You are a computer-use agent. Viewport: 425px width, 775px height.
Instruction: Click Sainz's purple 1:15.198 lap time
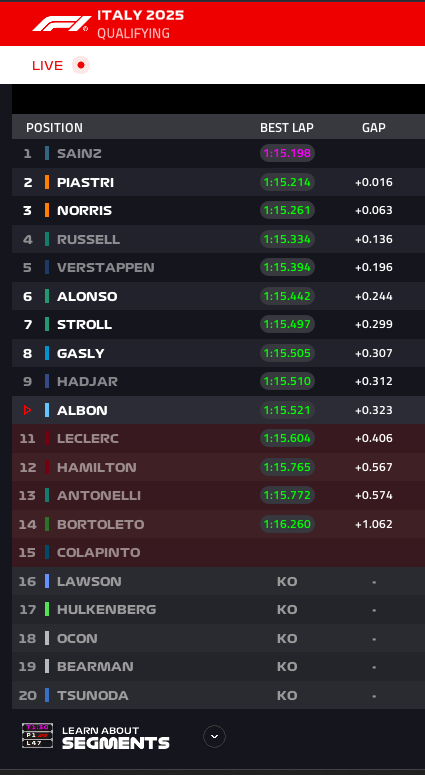287,153
